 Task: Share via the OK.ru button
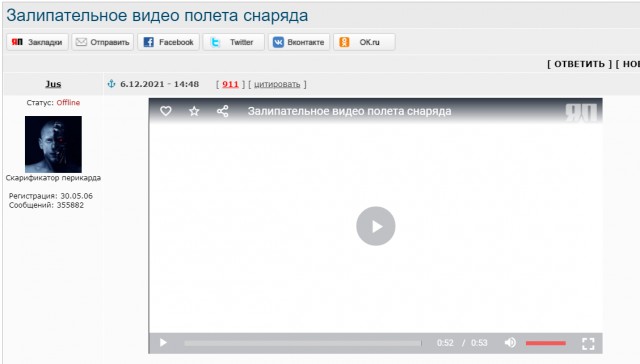tap(364, 42)
